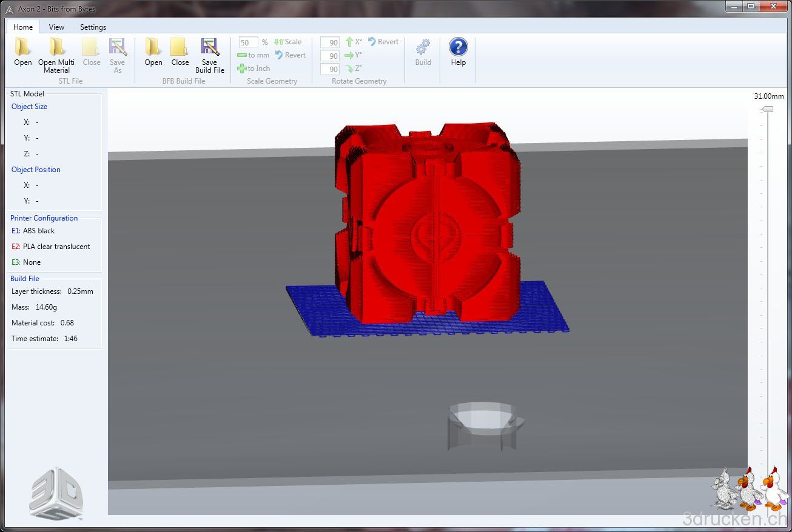The width and height of the screenshot is (792, 532).
Task: Open the Settings tab
Action: click(93, 27)
